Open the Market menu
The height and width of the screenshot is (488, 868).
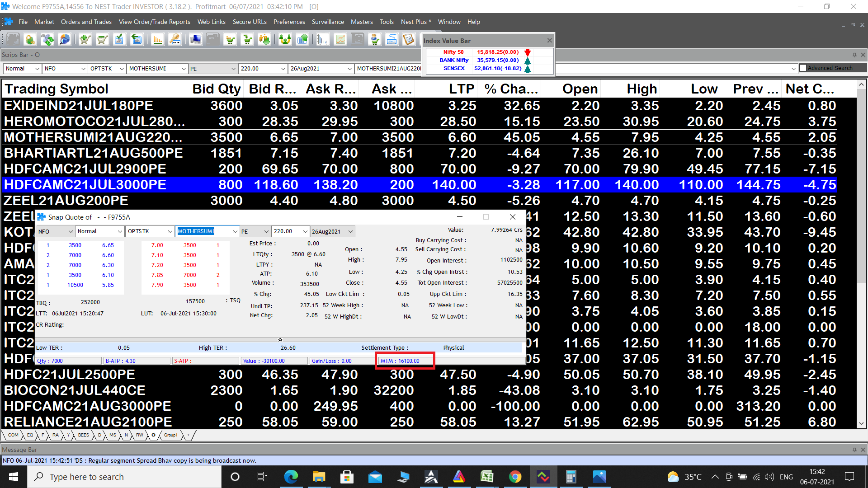44,22
